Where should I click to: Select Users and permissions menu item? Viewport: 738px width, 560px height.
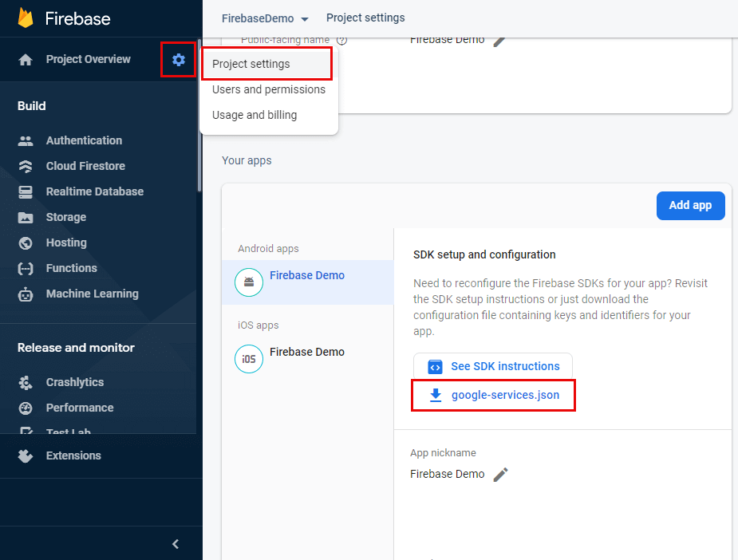tap(269, 89)
